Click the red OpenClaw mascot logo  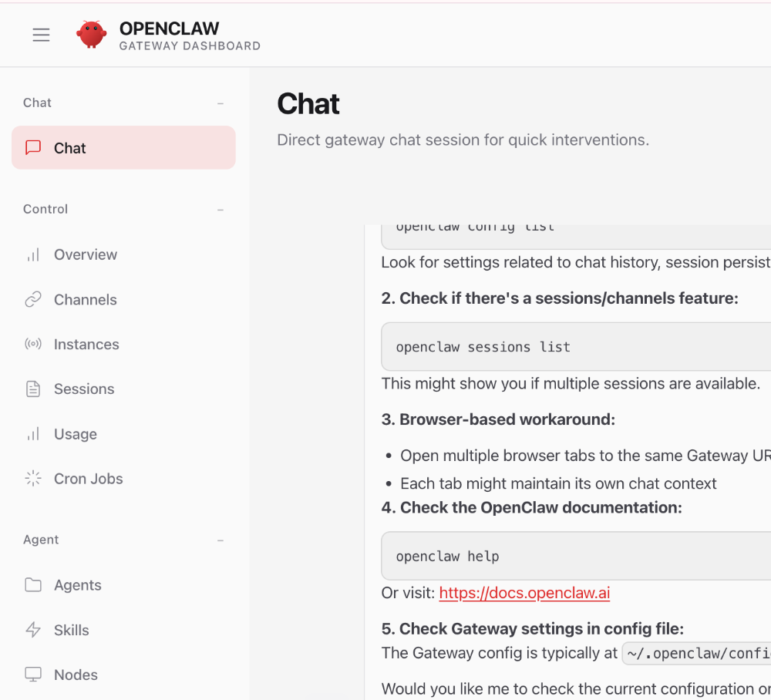click(91, 35)
